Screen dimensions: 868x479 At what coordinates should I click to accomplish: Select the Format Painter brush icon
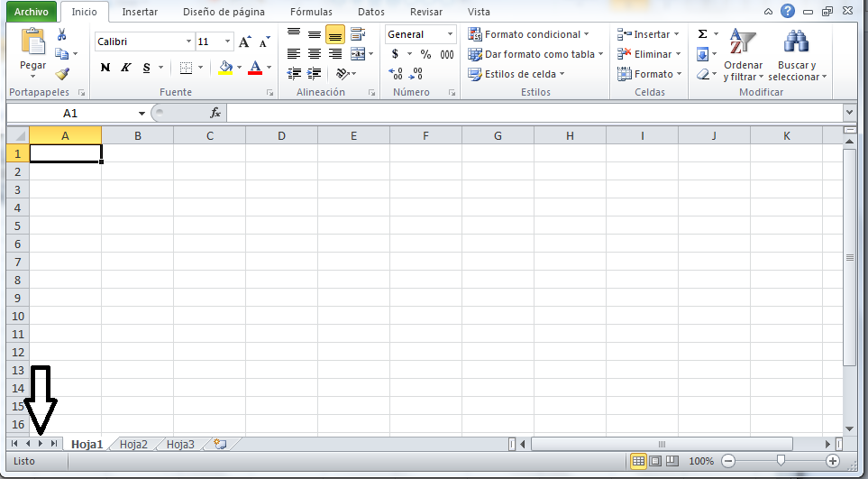coord(62,74)
